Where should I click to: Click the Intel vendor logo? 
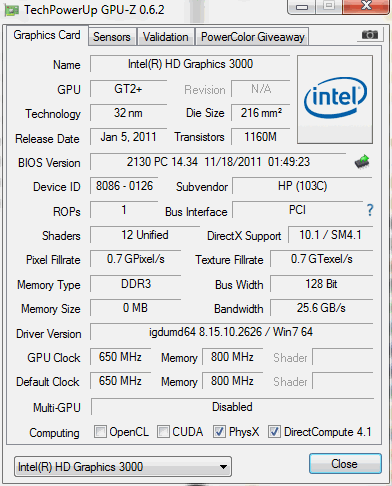335,99
